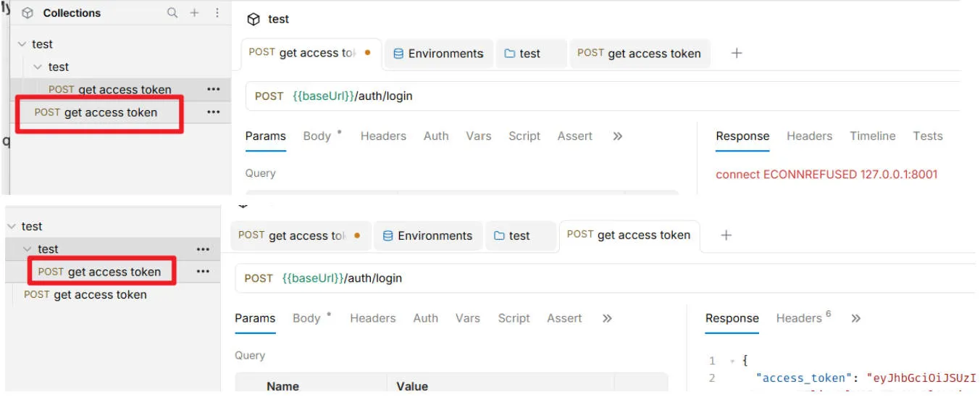Open ellipsis menu of the test folder in lower sidebar
The image size is (980, 400).
pyautogui.click(x=203, y=249)
